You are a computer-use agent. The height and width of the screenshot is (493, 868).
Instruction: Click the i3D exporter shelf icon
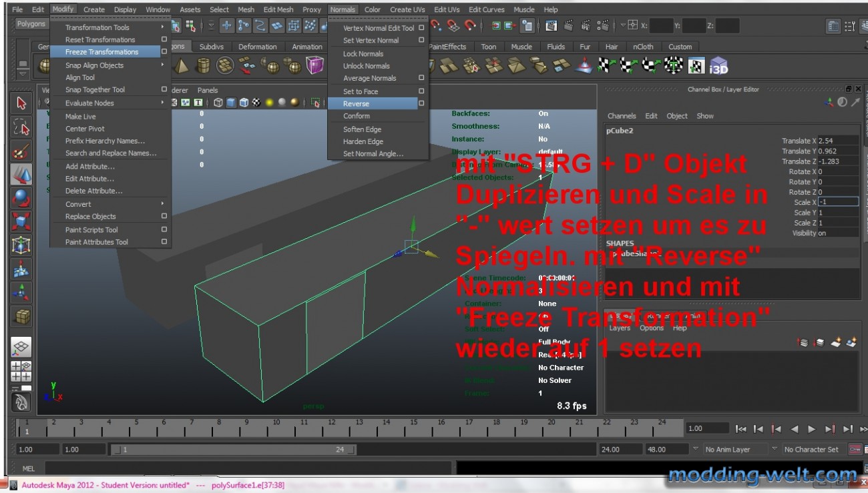(718, 65)
